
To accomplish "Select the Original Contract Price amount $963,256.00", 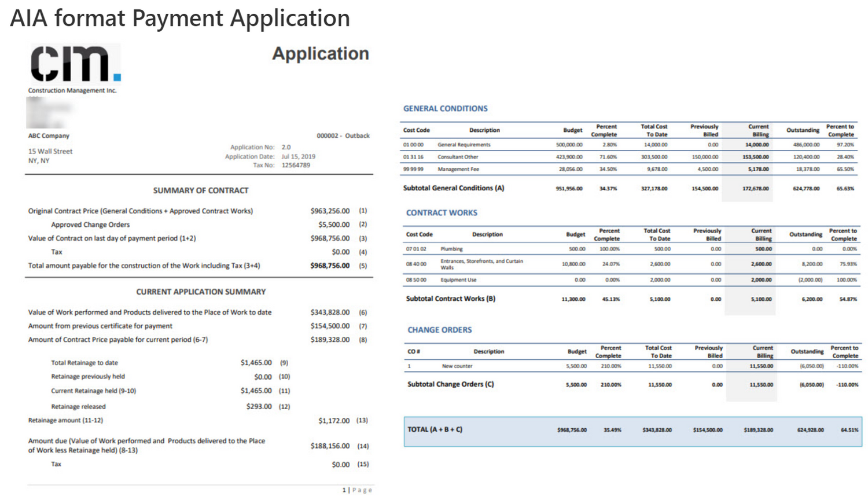I will pyautogui.click(x=330, y=211).
